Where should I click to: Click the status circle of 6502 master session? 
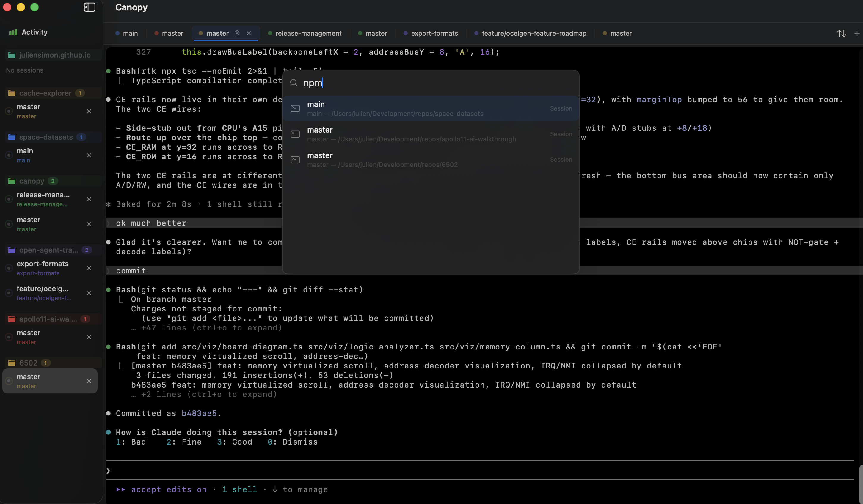tap(9, 381)
